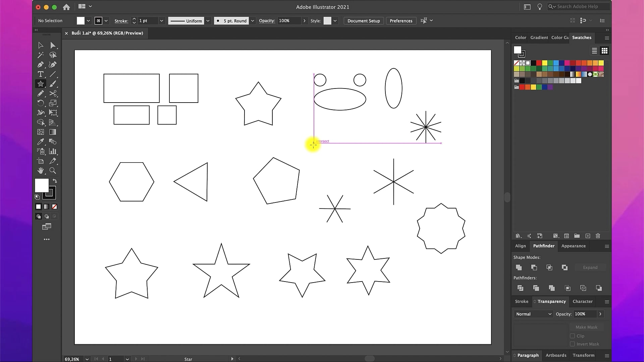The image size is (644, 362).
Task: Select the Paintbrush tool
Action: pyautogui.click(x=53, y=84)
